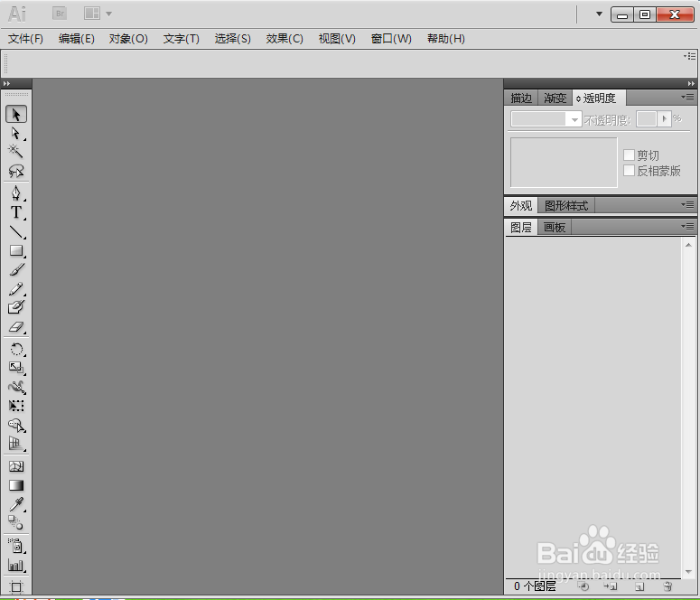Collapse the right panel dock with double arrows
Viewport: 700px width, 600px height.
tap(691, 83)
